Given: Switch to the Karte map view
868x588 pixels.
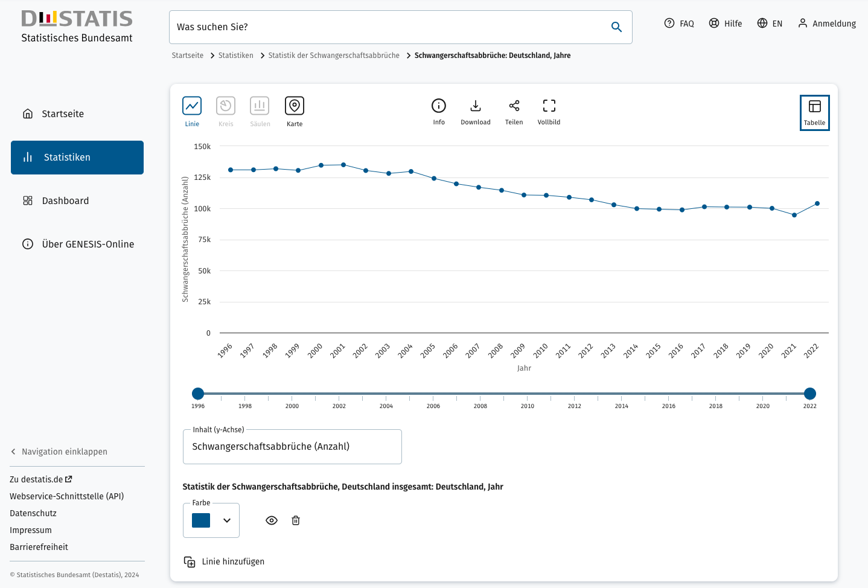Looking at the screenshot, I should pos(295,106).
